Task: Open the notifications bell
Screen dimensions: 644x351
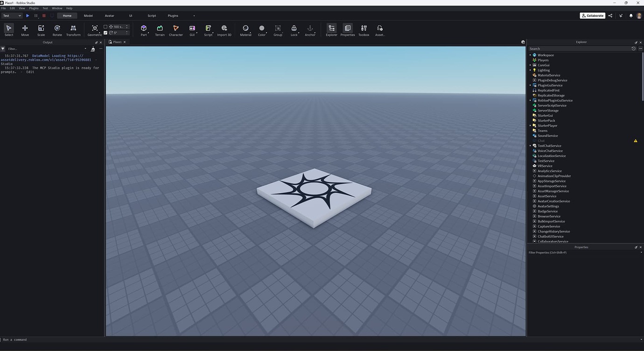Action: 631,15
